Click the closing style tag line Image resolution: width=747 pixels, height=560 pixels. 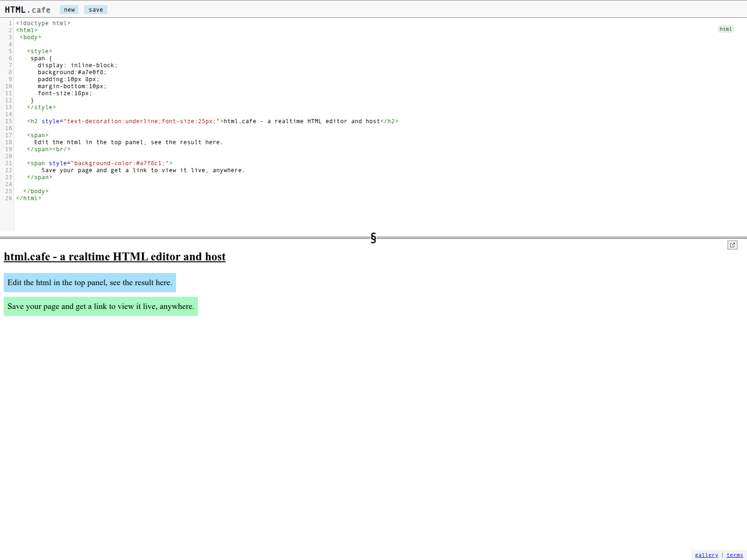[x=41, y=107]
